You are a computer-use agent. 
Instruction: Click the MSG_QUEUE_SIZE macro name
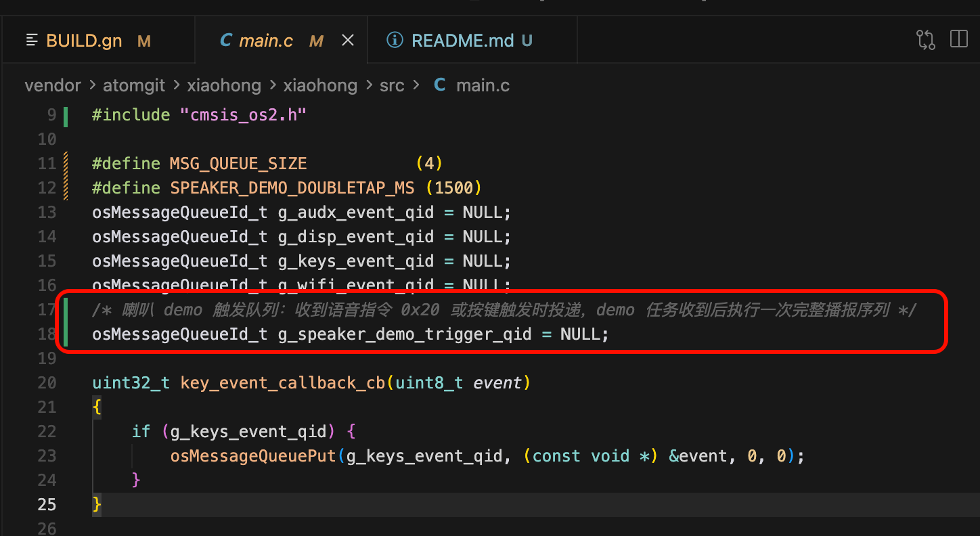click(x=238, y=164)
